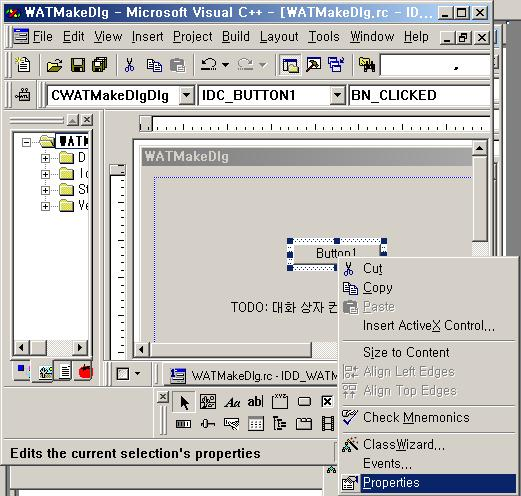Switch to the FileView workspace tab

(x=65, y=371)
